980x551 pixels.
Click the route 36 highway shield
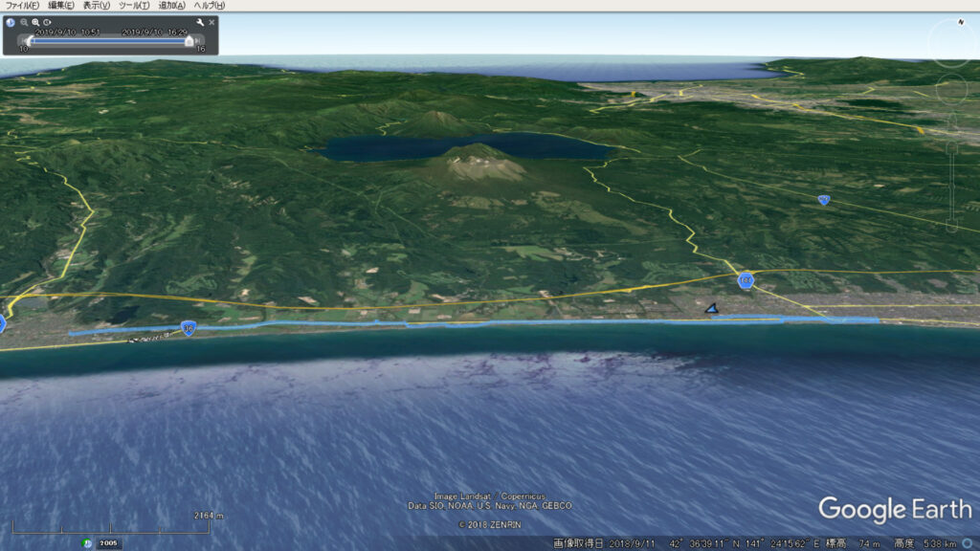[189, 328]
